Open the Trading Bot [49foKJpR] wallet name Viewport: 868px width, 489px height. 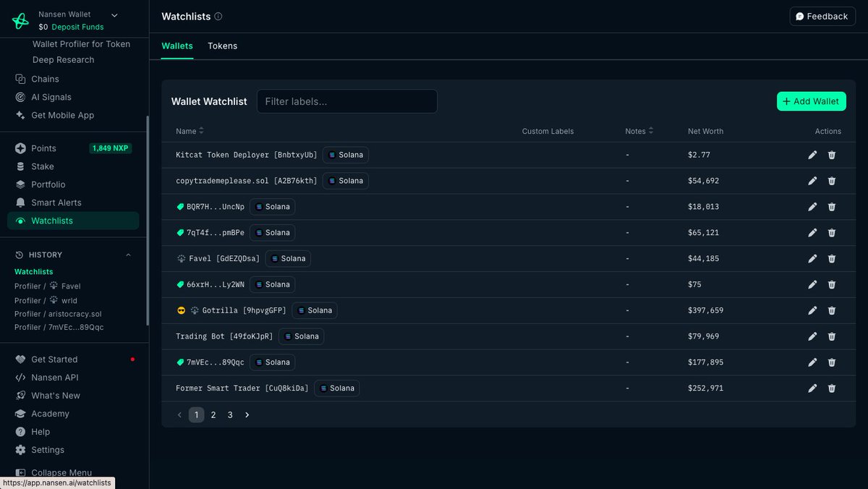click(224, 336)
